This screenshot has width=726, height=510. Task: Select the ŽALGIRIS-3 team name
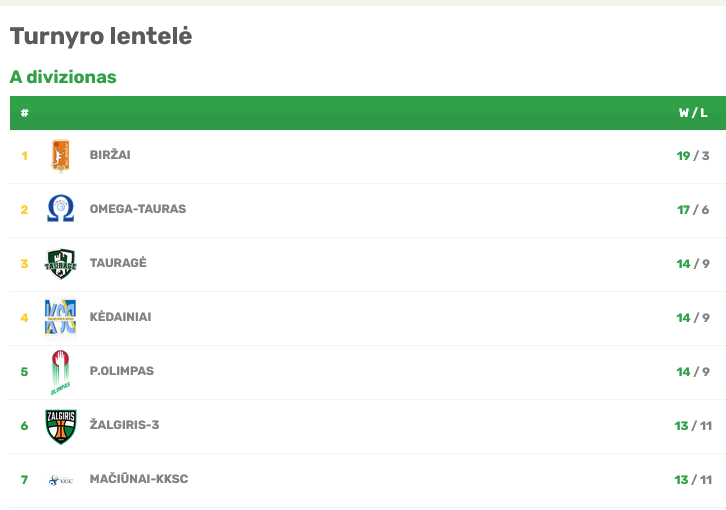pos(125,425)
